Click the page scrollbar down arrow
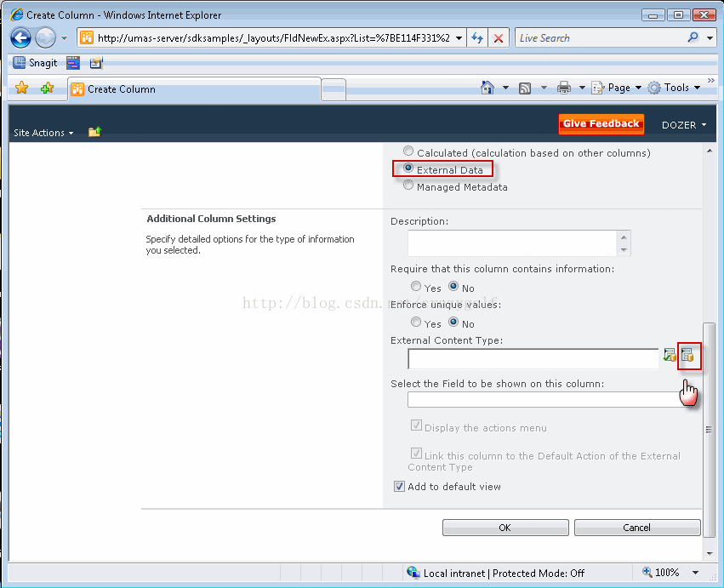This screenshot has height=588, width=724. (710, 553)
